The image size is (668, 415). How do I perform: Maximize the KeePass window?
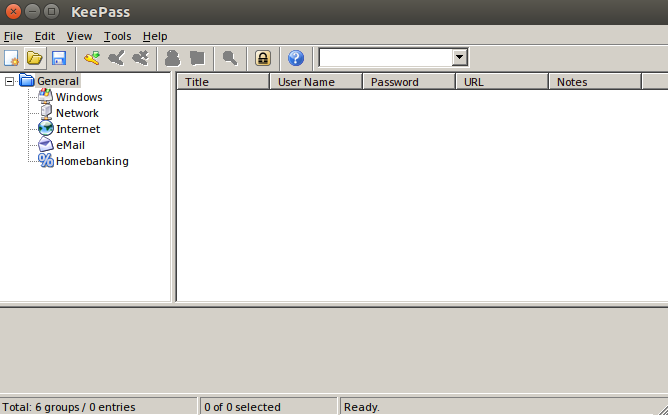(52, 12)
